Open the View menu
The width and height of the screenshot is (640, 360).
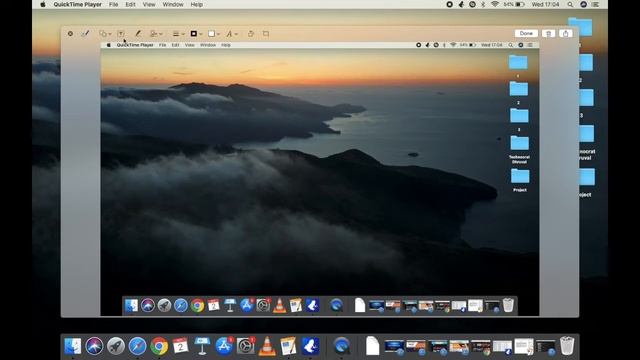coord(149,4)
